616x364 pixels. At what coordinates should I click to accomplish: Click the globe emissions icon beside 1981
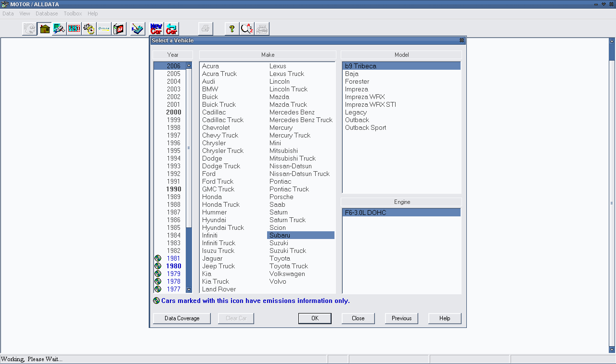coord(157,258)
